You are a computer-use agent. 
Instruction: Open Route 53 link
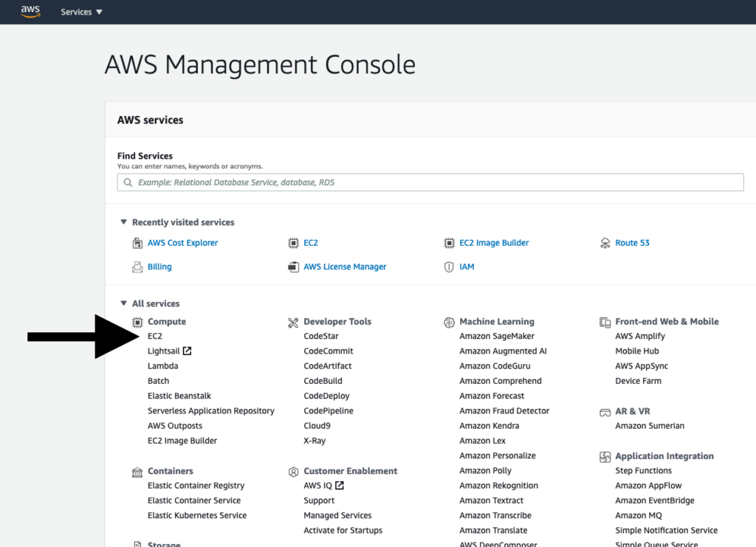coord(632,243)
